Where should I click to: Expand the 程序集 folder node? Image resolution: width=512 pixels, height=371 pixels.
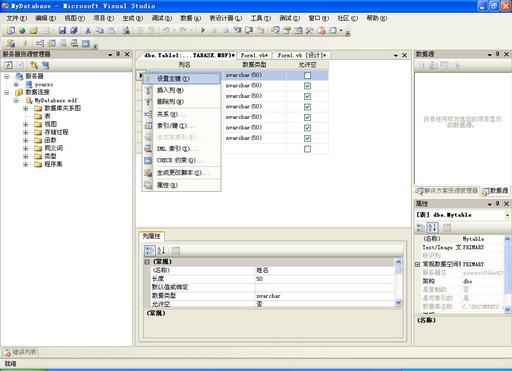(25, 164)
